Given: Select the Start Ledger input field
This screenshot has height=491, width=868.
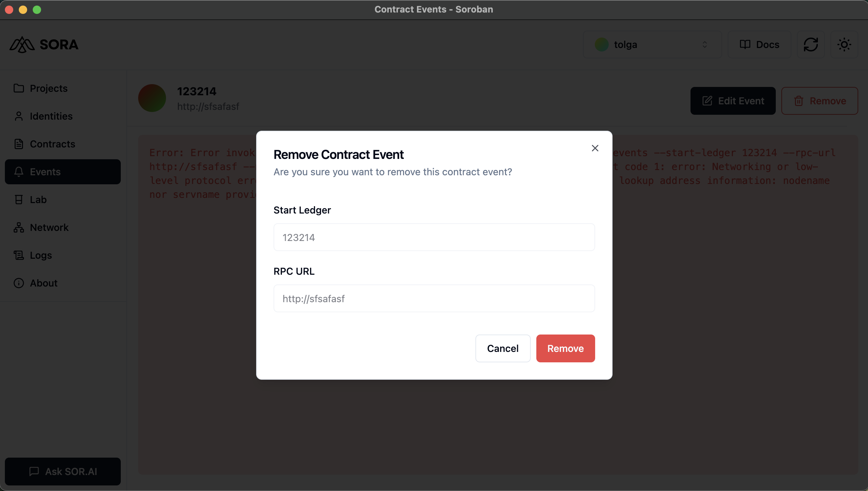Looking at the screenshot, I should pyautogui.click(x=434, y=236).
